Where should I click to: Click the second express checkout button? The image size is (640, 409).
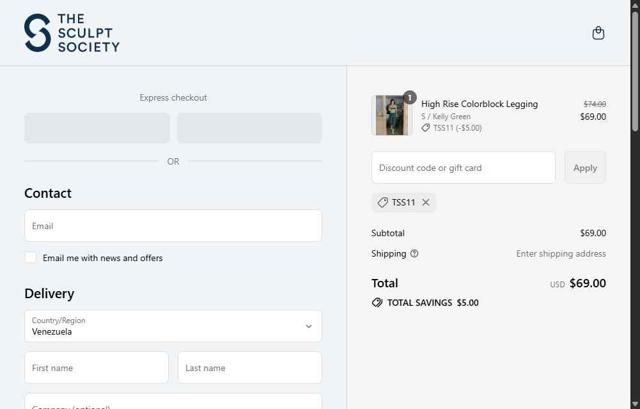249,128
